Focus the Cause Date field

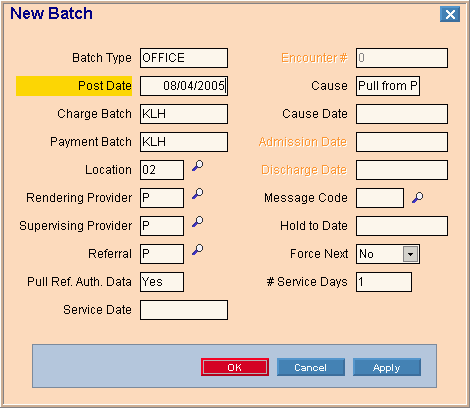click(x=402, y=114)
